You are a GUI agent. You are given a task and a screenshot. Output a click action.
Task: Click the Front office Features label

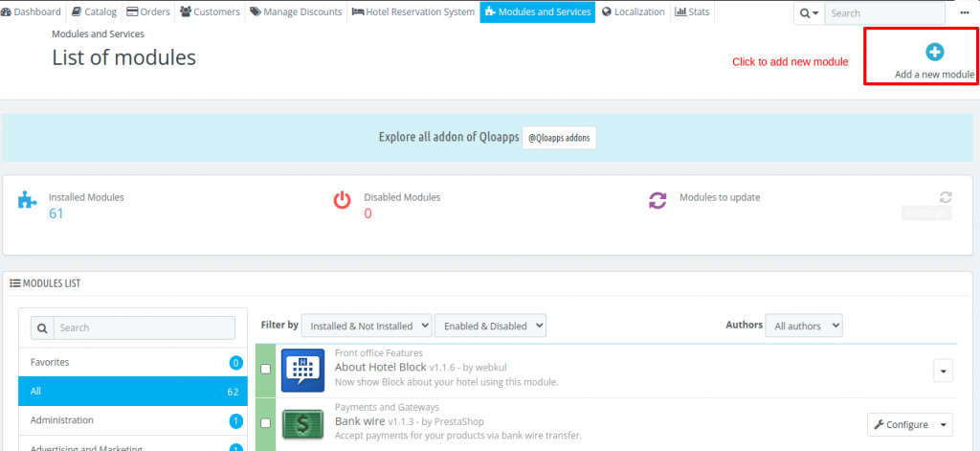[x=379, y=353]
